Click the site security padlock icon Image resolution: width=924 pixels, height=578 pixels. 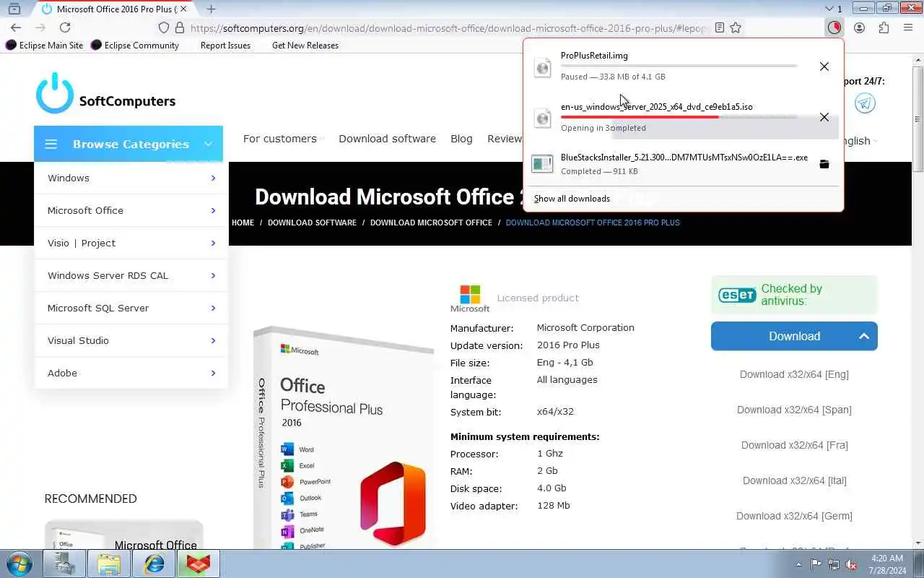[x=178, y=27]
